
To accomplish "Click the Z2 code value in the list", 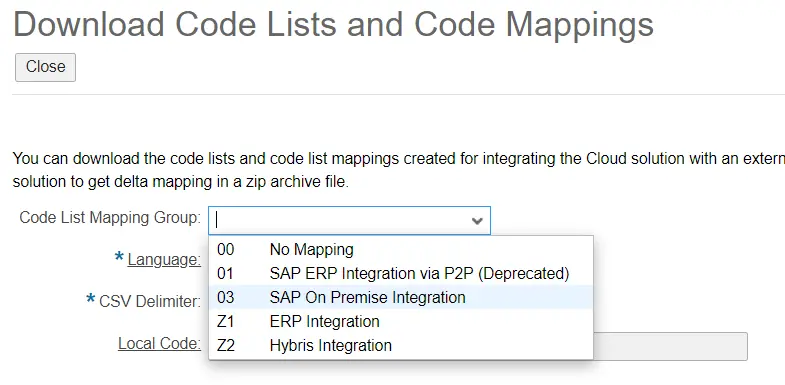I will (226, 345).
